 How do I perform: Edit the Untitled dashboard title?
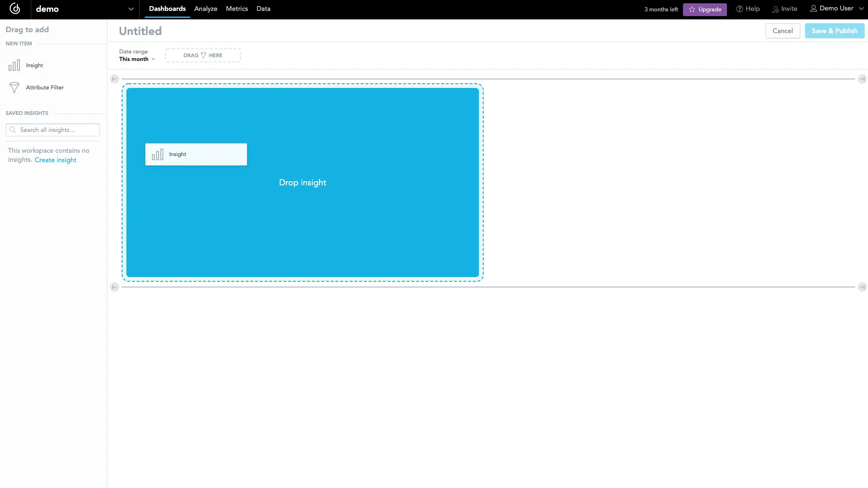[140, 31]
